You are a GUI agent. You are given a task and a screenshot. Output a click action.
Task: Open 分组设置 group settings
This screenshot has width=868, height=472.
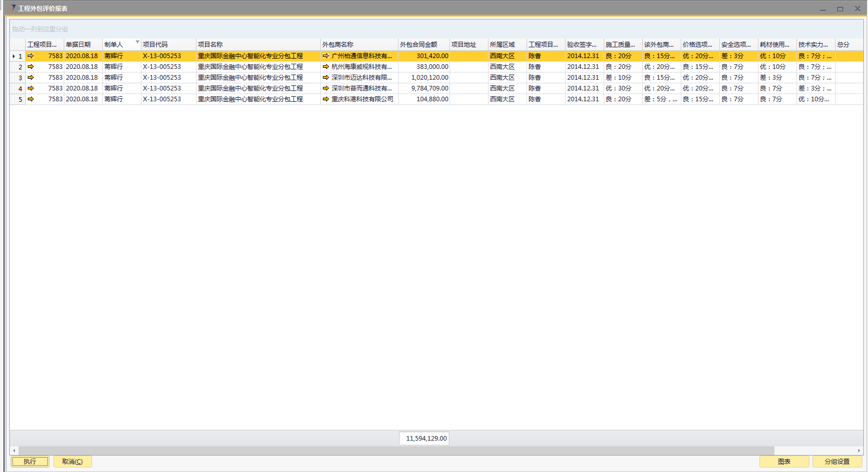coord(837,462)
